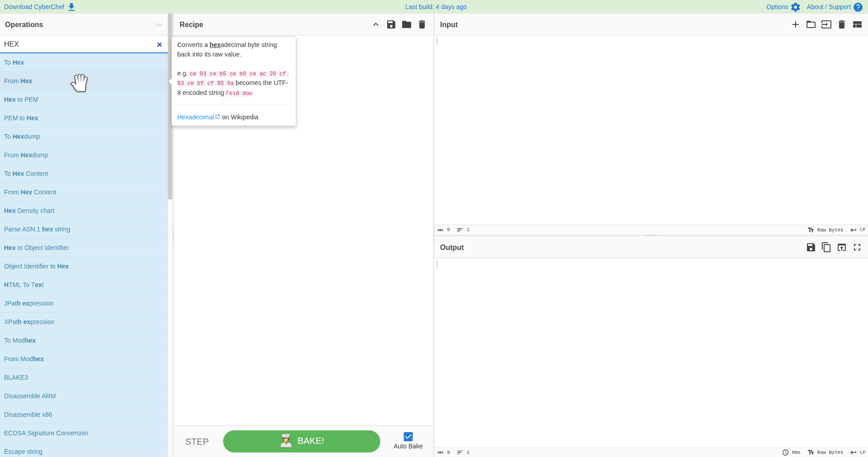The width and height of the screenshot is (868, 457).
Task: Select the To Hexdump operation
Action: pyautogui.click(x=84, y=137)
